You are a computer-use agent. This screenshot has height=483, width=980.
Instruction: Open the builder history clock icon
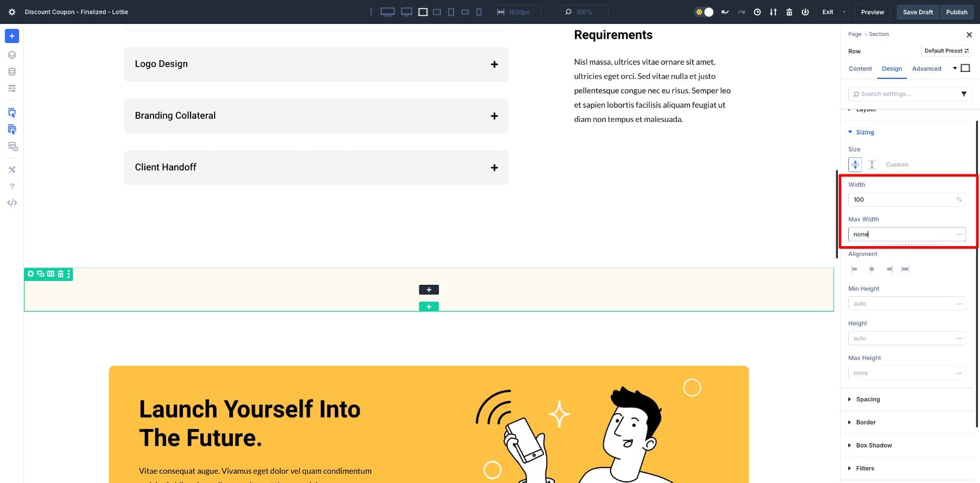(757, 12)
